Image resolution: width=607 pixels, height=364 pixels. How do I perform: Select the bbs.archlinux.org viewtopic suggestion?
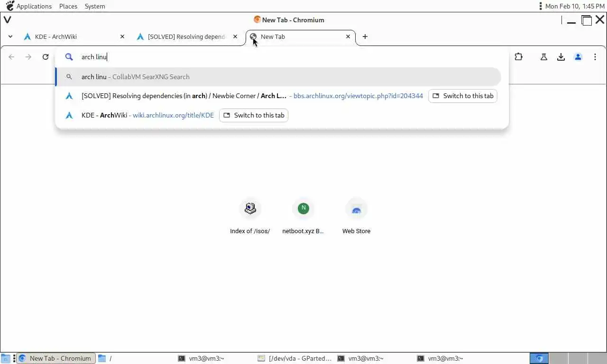pos(278,96)
